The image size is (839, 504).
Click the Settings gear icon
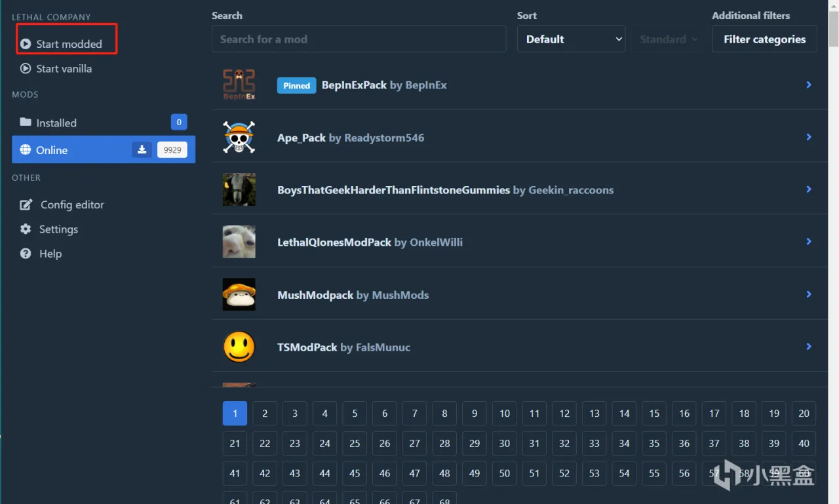coord(26,229)
